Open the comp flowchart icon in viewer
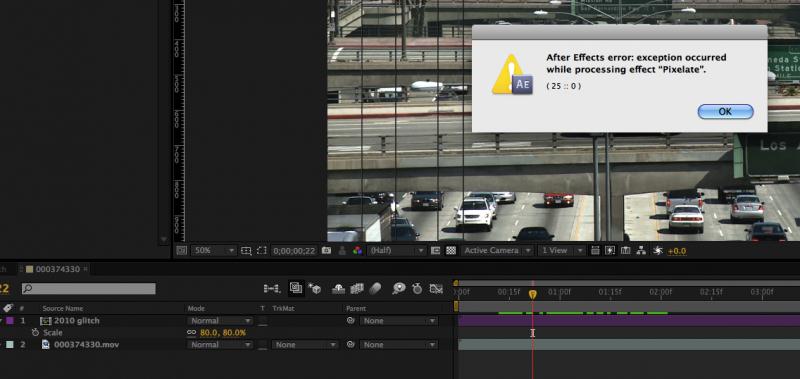The width and height of the screenshot is (800, 379). click(641, 250)
